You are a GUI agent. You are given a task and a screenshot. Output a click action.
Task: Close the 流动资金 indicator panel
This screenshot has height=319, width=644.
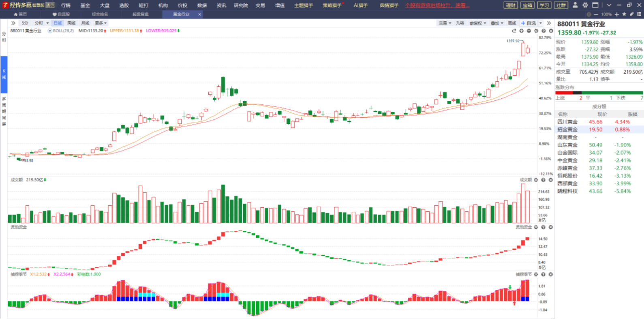click(x=550, y=228)
